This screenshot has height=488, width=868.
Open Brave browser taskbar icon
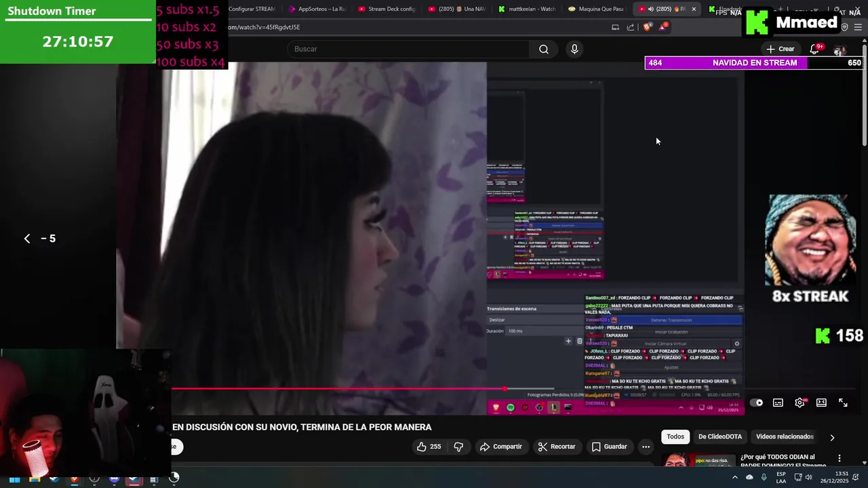[74, 479]
